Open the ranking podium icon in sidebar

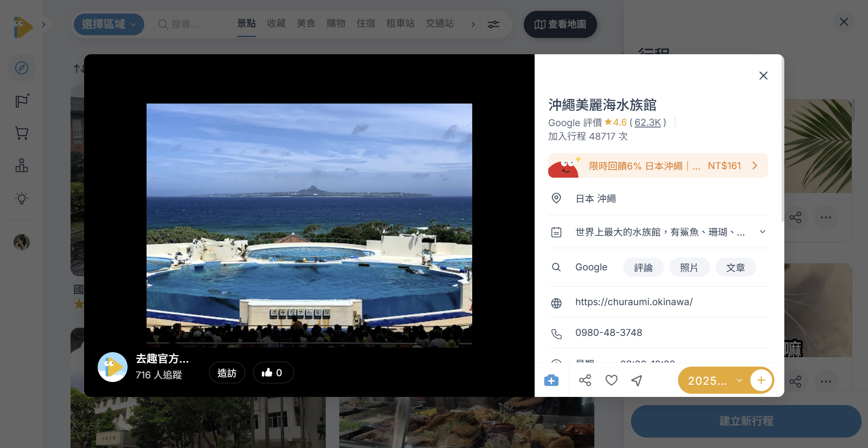22,165
